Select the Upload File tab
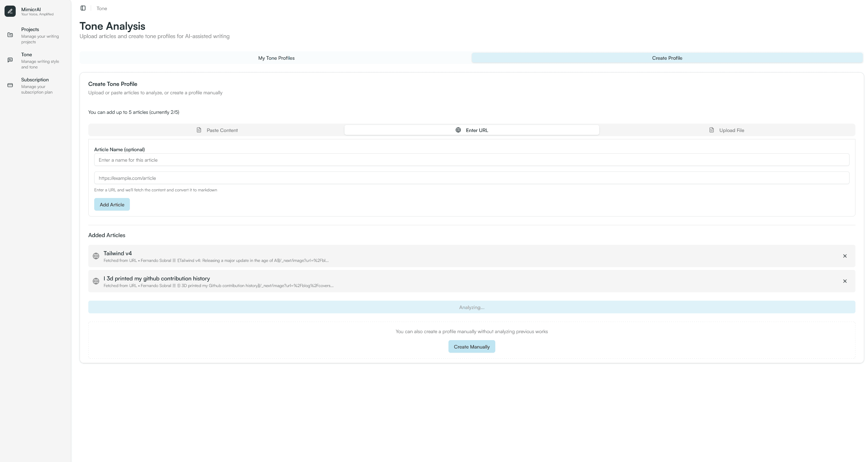868x462 pixels. tap(727, 130)
